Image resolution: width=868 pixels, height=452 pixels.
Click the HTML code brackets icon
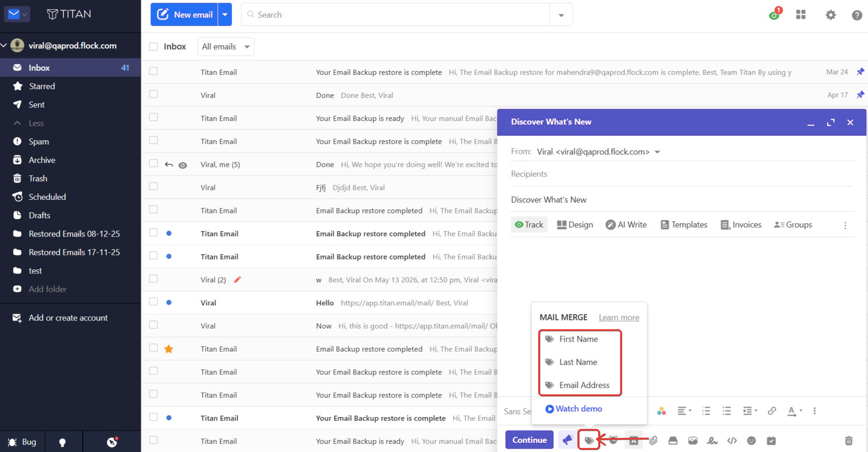click(x=732, y=440)
